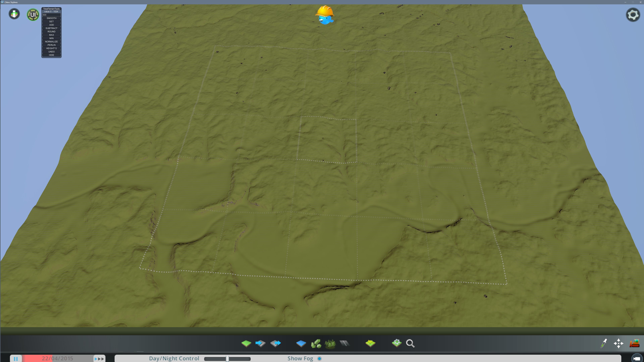Open map settings gear-tile icon
Image resolution: width=644 pixels, height=362 pixels.
point(396,343)
